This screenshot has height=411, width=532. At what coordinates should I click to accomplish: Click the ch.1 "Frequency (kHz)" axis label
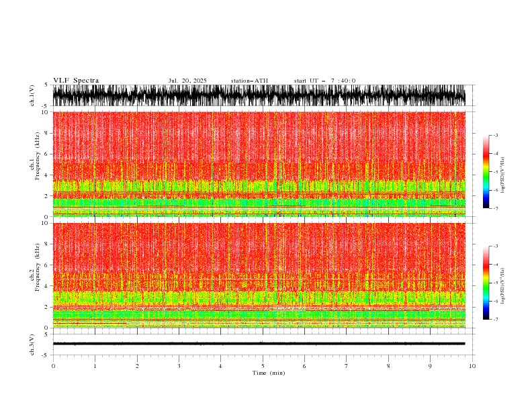tap(38, 156)
